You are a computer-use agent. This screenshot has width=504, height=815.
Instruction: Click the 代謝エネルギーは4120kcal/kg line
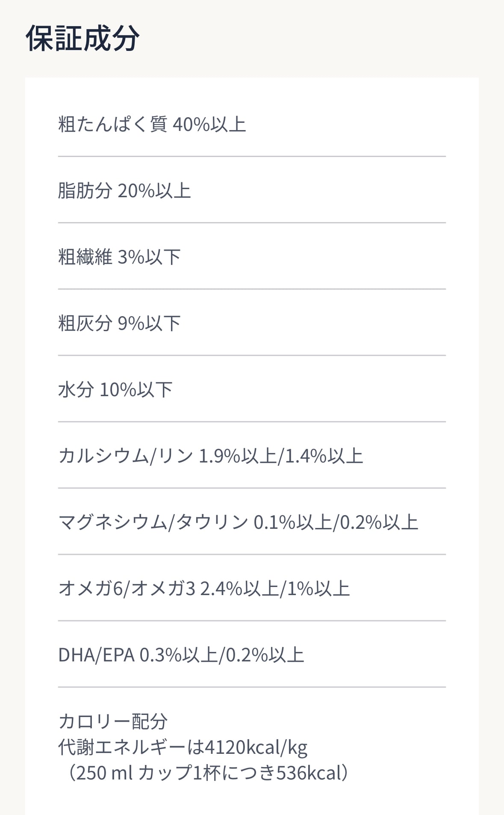click(183, 747)
